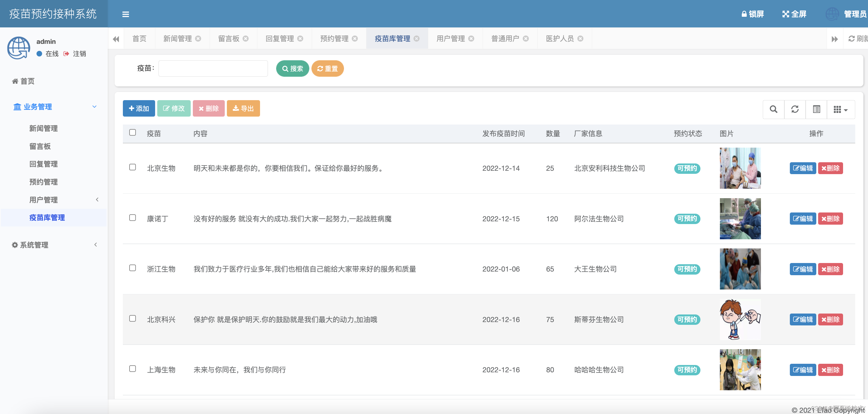The width and height of the screenshot is (868, 414).
Task: Check the select-all checkbox in the table header
Action: 132,132
